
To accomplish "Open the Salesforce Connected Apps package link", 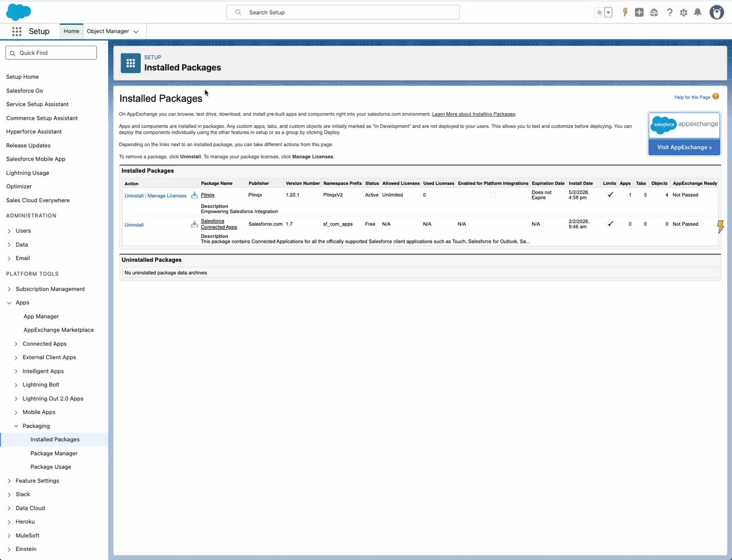I will pyautogui.click(x=219, y=224).
